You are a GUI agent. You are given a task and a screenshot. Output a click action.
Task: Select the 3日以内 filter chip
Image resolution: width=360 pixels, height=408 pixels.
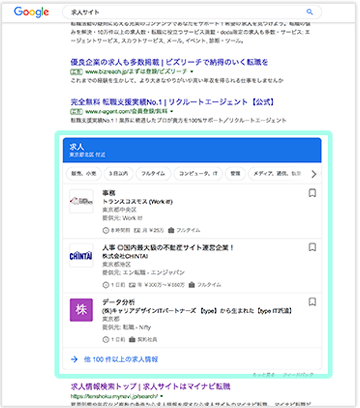click(119, 174)
